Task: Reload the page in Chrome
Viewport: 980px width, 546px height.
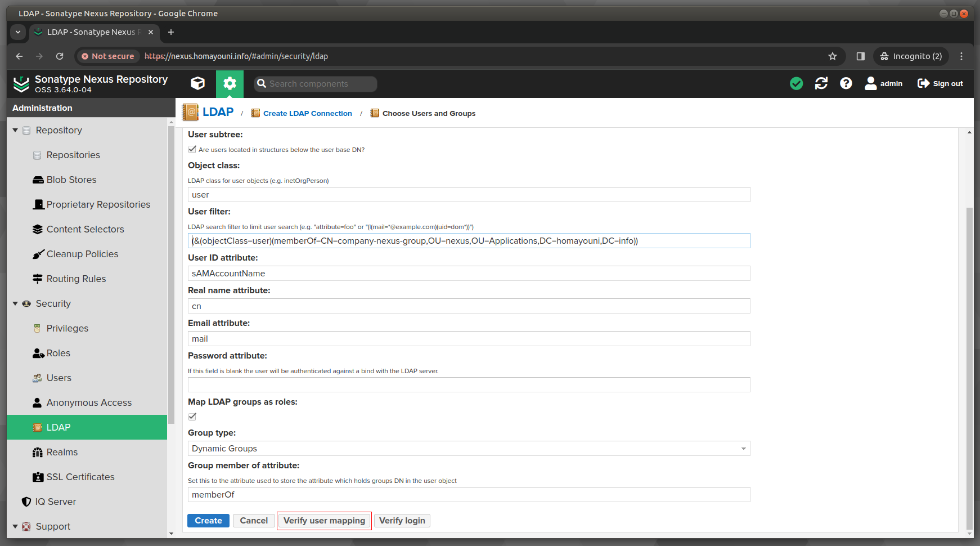Action: 60,56
